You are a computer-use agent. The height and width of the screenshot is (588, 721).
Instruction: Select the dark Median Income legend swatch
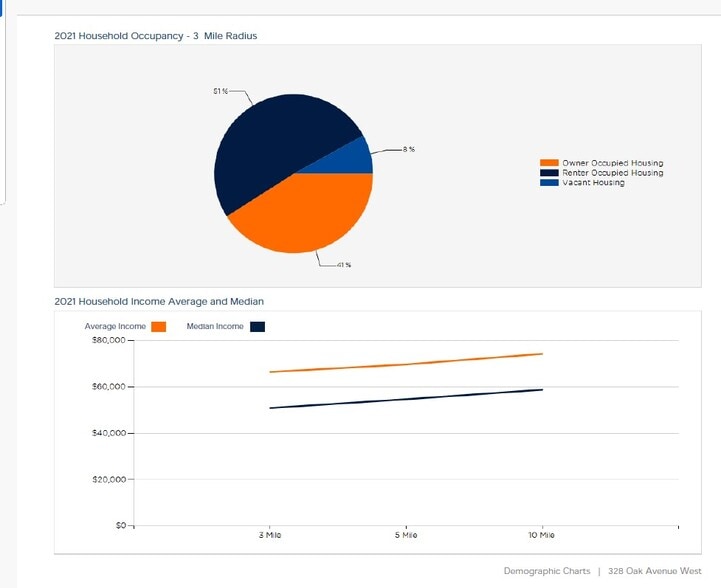[x=257, y=326]
